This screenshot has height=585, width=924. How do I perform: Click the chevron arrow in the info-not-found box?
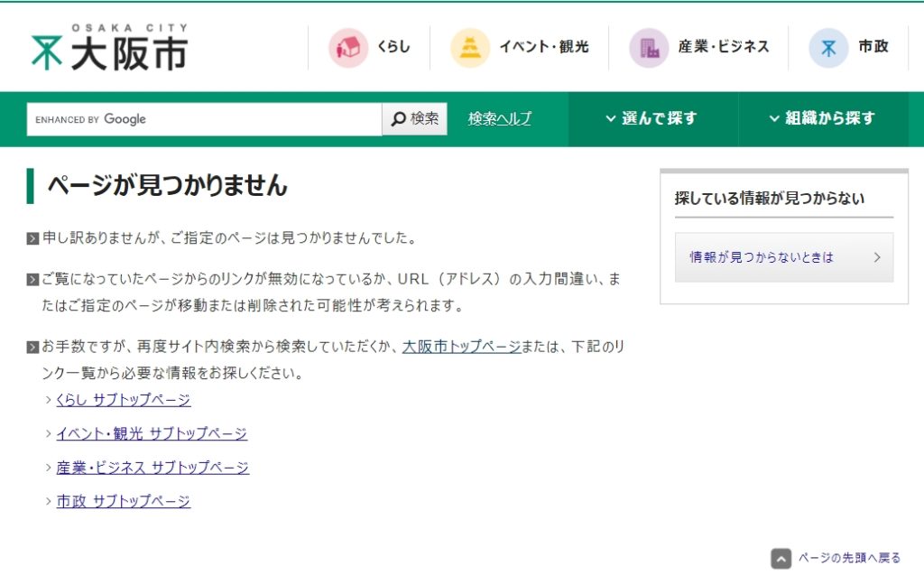[877, 257]
